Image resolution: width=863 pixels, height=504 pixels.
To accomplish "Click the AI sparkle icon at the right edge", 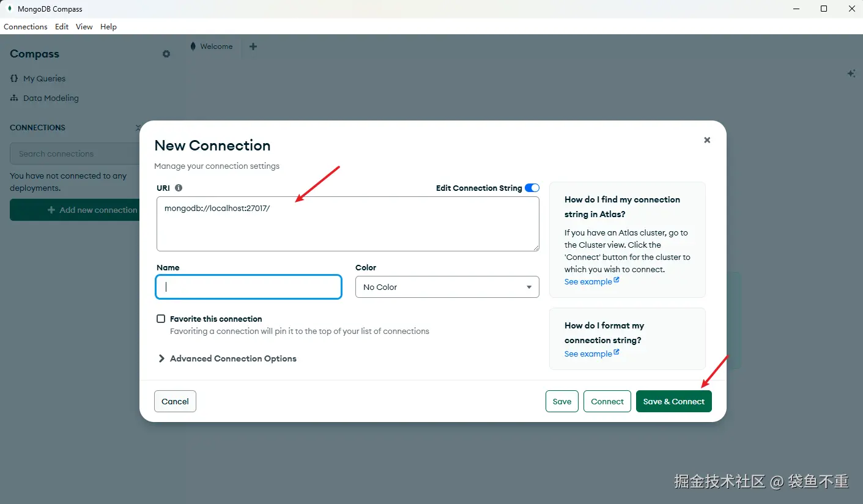I will [x=851, y=73].
